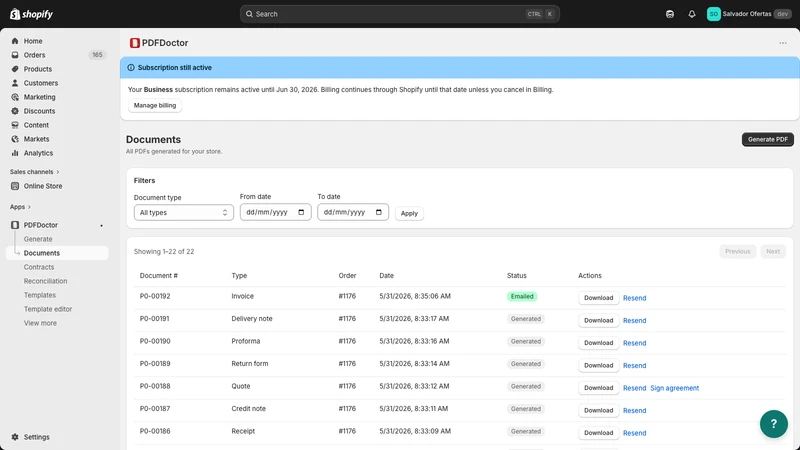Click the Online Store icon
Image resolution: width=800 pixels, height=450 pixels.
click(x=15, y=186)
